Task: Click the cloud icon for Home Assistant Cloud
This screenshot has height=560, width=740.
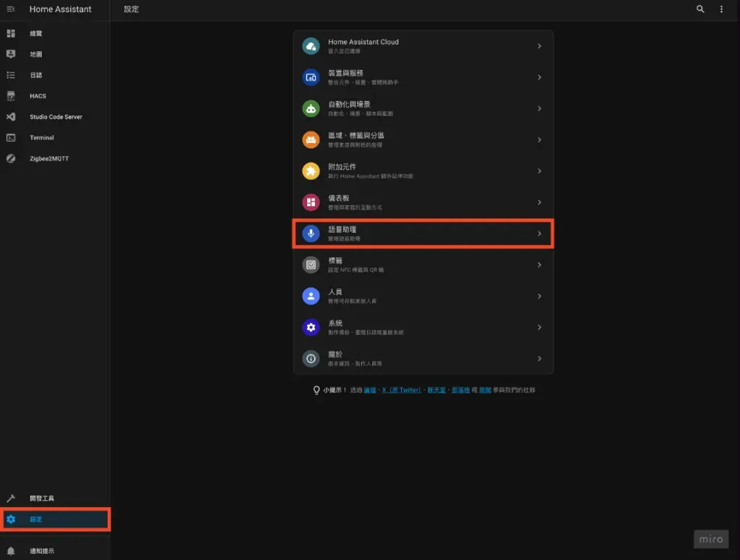Action: pyautogui.click(x=311, y=46)
